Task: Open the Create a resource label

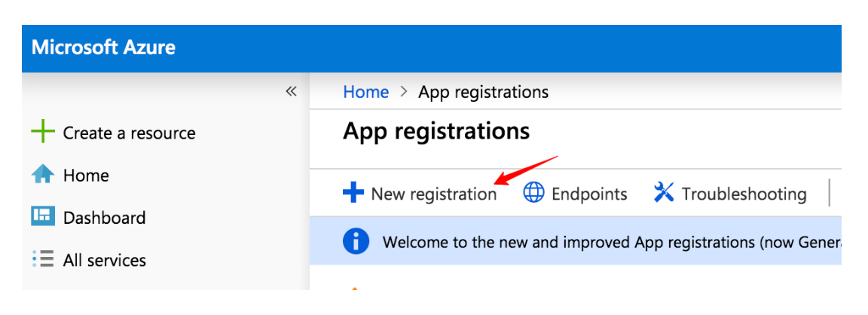Action: [x=129, y=133]
